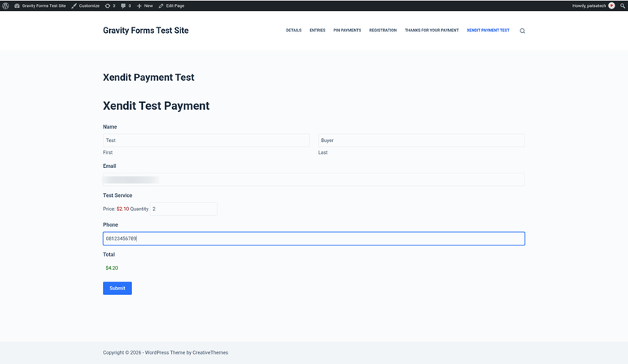Open the WordPress logo menu
628x364 pixels.
5,5
